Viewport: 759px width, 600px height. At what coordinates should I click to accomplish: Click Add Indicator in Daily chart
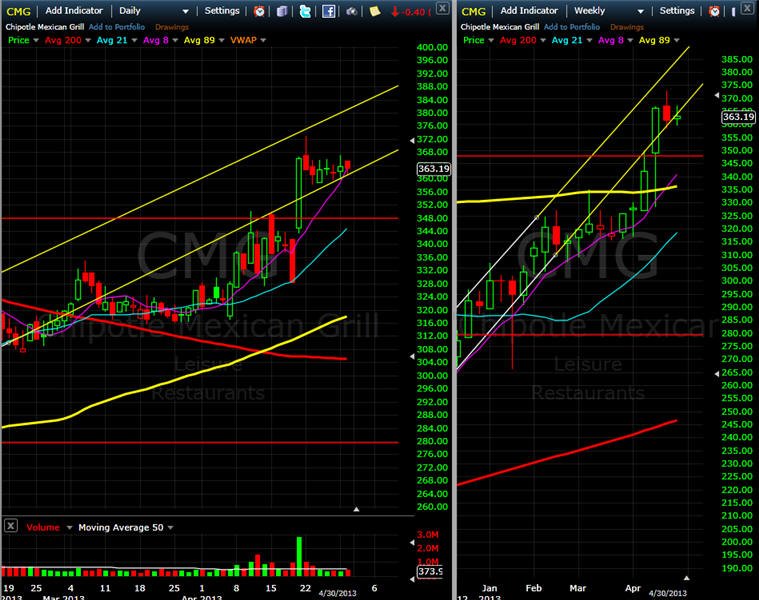click(74, 11)
